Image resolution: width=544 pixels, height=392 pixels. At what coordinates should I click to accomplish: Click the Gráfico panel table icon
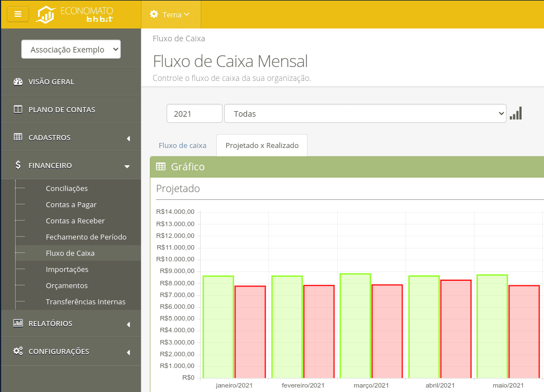(x=160, y=167)
